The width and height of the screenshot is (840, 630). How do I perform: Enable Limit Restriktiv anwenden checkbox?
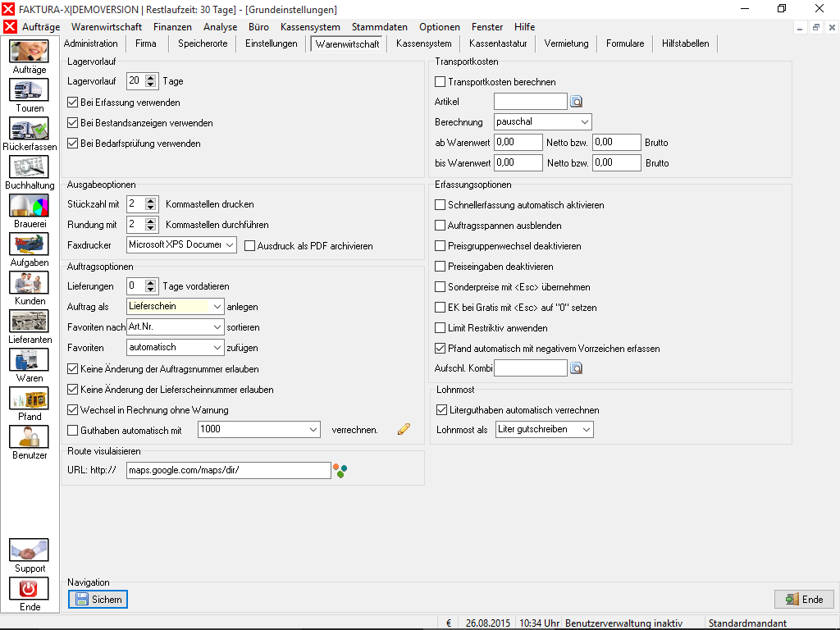[441, 328]
